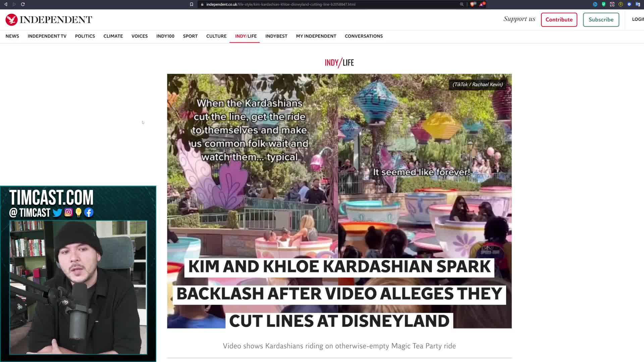
Task: Click the Brave Rewards triangle icon
Action: [x=482, y=4]
